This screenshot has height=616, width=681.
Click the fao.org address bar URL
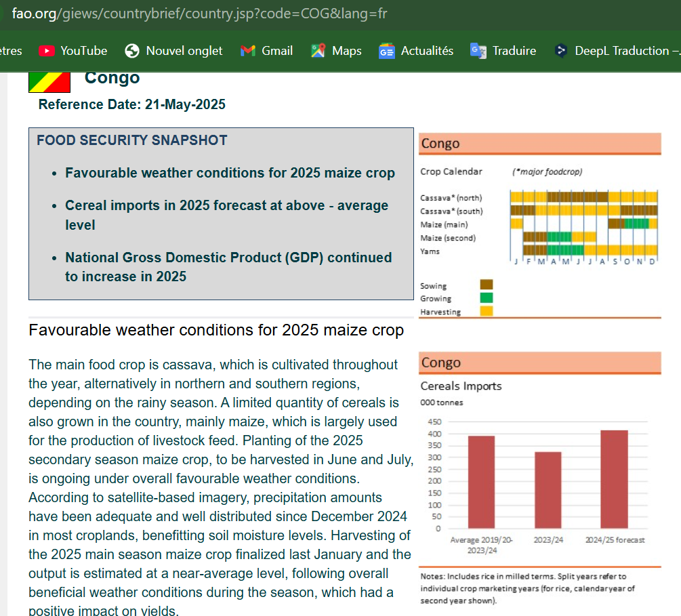[199, 13]
